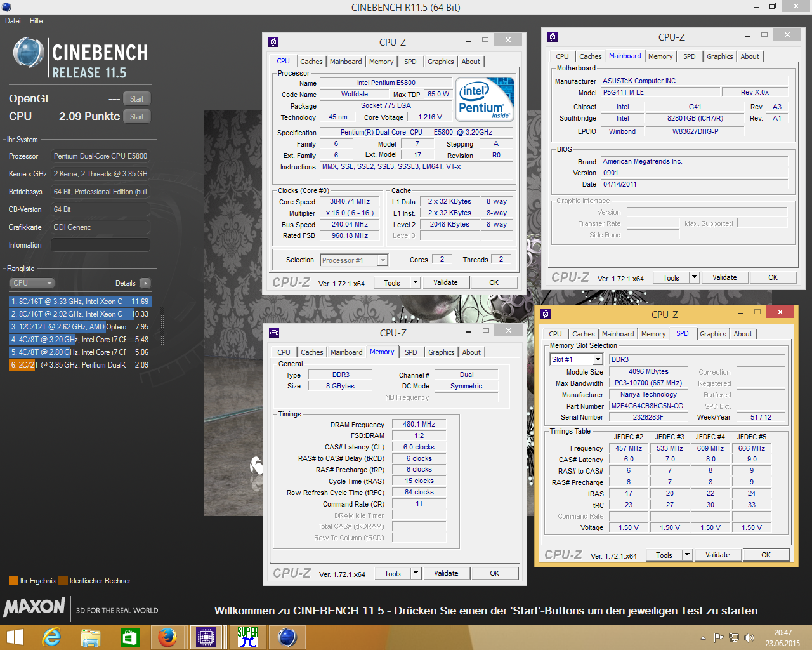Click the CPU-Z icon in the Mainboard window title bar
812x650 pixels.
click(x=553, y=37)
